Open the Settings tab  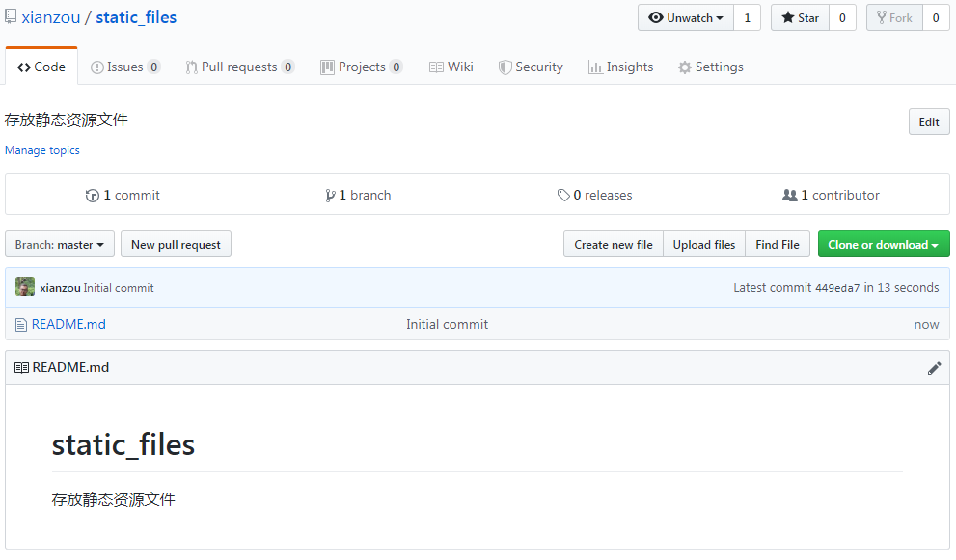(711, 67)
